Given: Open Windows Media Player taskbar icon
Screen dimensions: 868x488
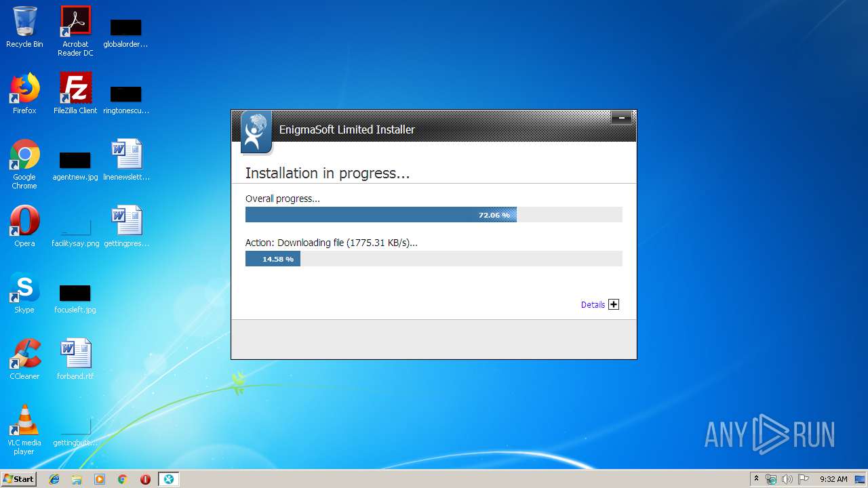Looking at the screenshot, I should coord(100,479).
